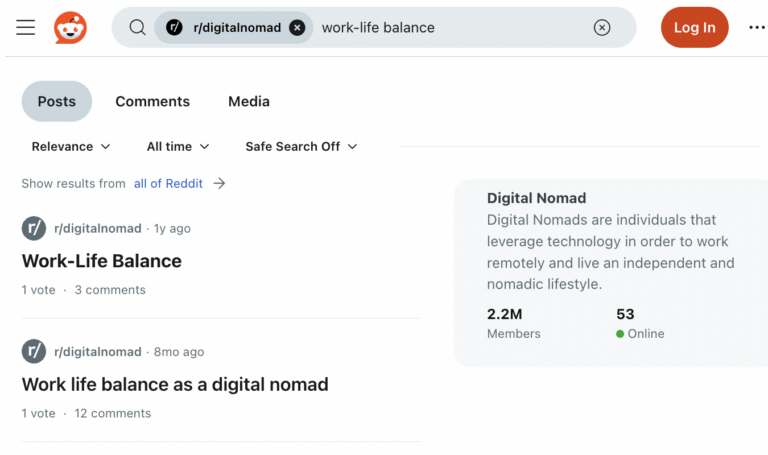Select the Posts tab
The image size is (768, 455).
click(x=57, y=101)
